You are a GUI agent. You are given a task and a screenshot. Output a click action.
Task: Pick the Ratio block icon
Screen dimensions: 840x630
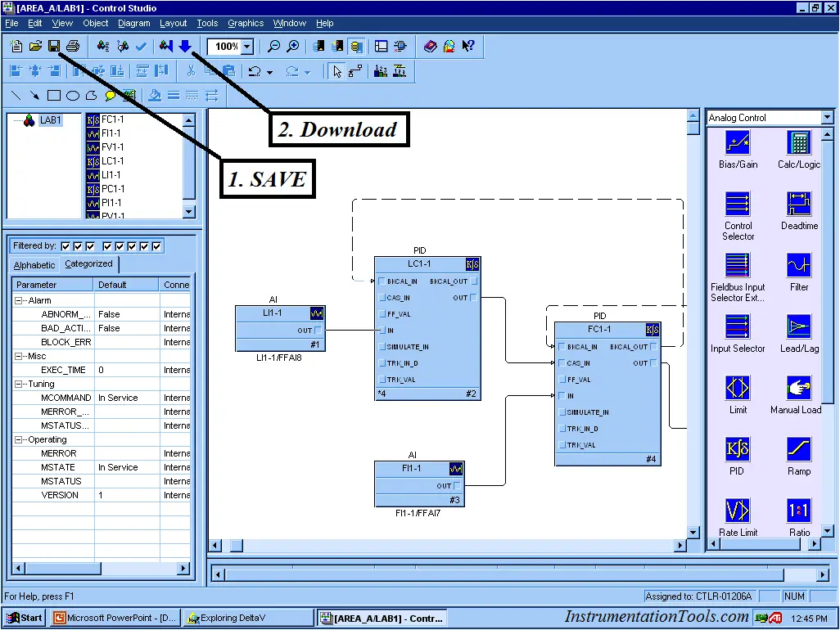coord(799,510)
